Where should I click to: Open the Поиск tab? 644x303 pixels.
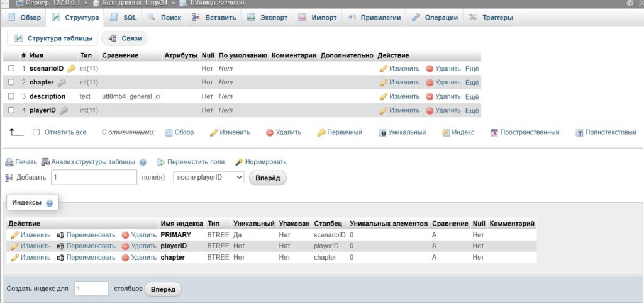(x=164, y=18)
